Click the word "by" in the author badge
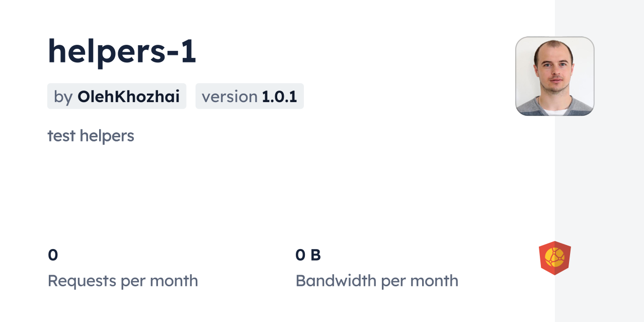 click(63, 97)
